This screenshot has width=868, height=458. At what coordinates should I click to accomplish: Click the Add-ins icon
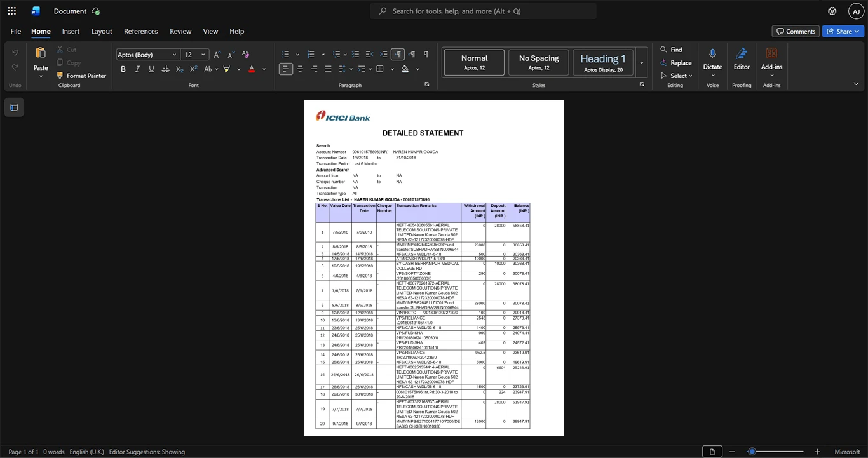(771, 54)
